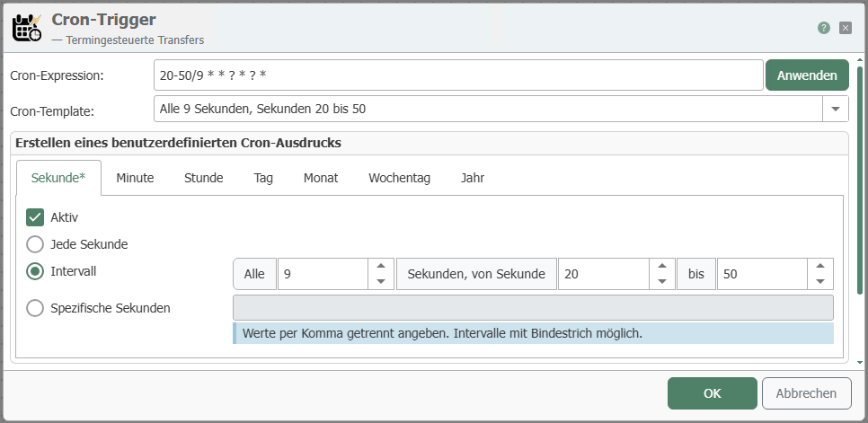Switch to the Minute tab
The height and width of the screenshot is (423, 868).
click(135, 178)
